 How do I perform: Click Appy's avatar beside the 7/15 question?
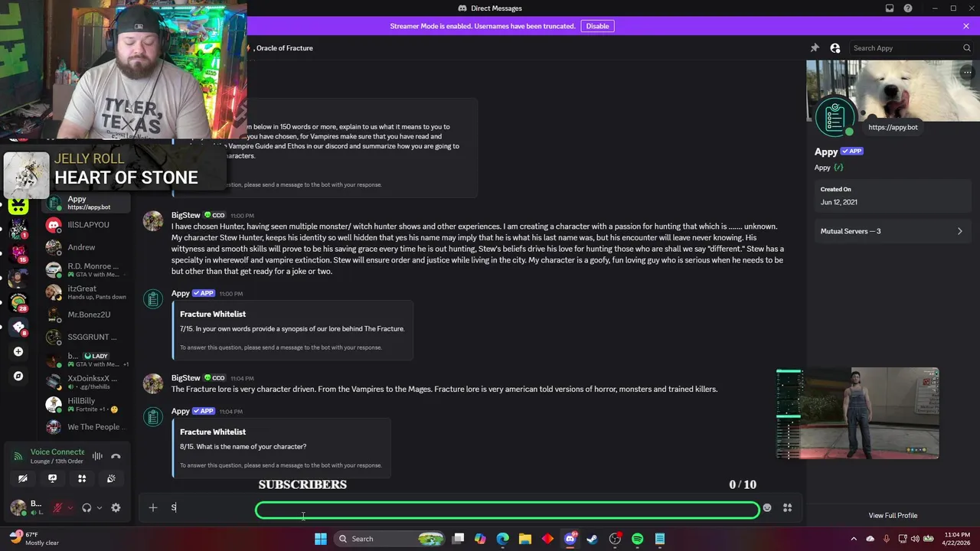point(153,299)
